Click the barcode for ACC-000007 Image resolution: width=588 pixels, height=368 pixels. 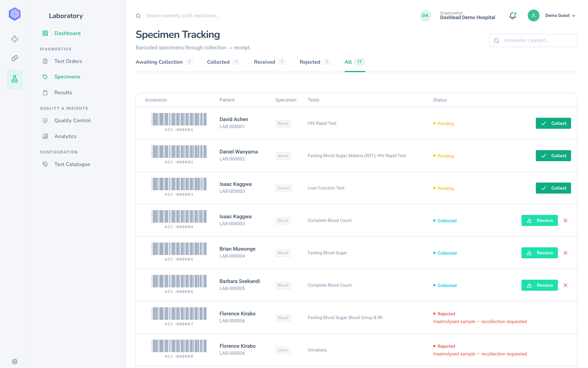pos(179,314)
